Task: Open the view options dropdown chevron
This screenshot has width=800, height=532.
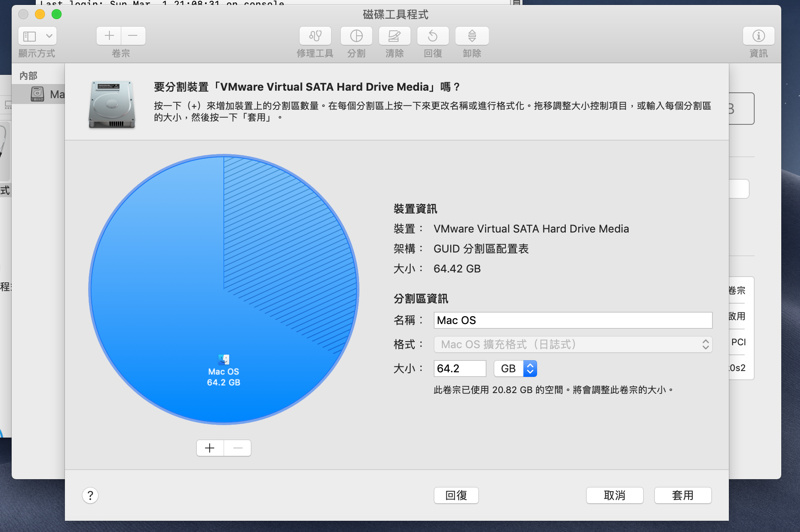Action: coord(49,36)
